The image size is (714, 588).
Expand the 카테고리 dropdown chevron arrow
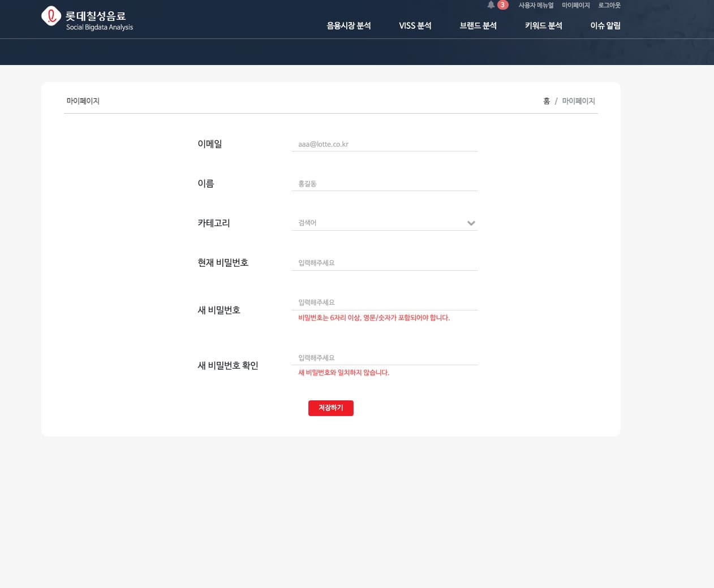click(471, 223)
